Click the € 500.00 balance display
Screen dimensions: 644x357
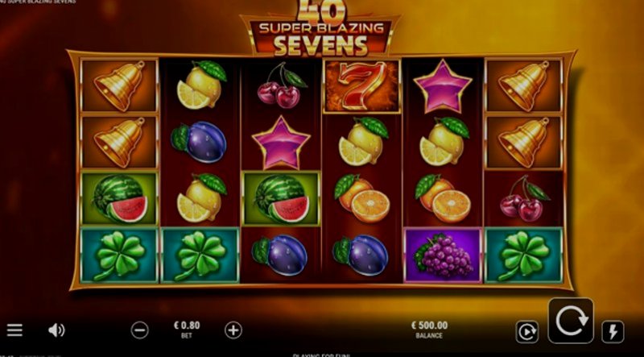tap(429, 326)
